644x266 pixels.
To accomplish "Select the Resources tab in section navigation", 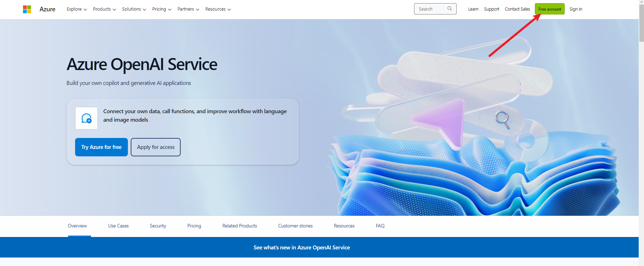I will pos(344,226).
